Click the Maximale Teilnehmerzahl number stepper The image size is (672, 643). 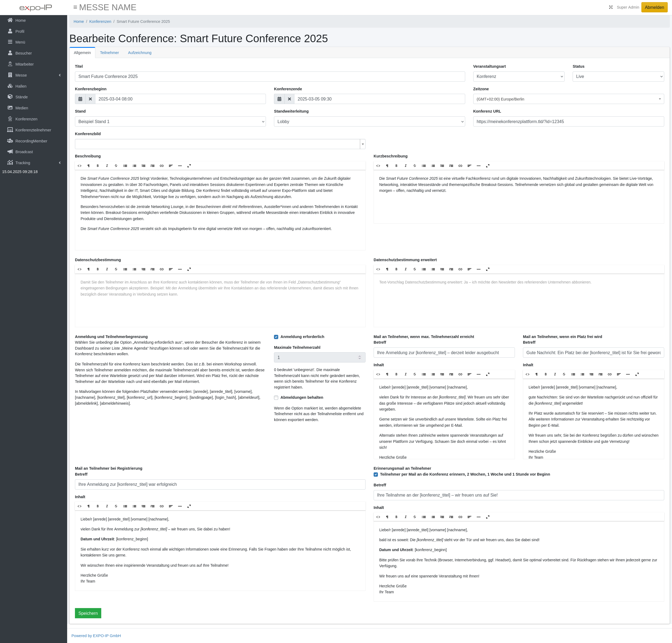(359, 357)
